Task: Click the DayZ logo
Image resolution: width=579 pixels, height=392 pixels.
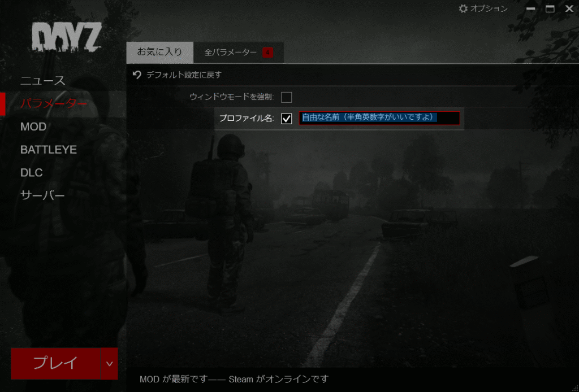Action: click(x=67, y=37)
